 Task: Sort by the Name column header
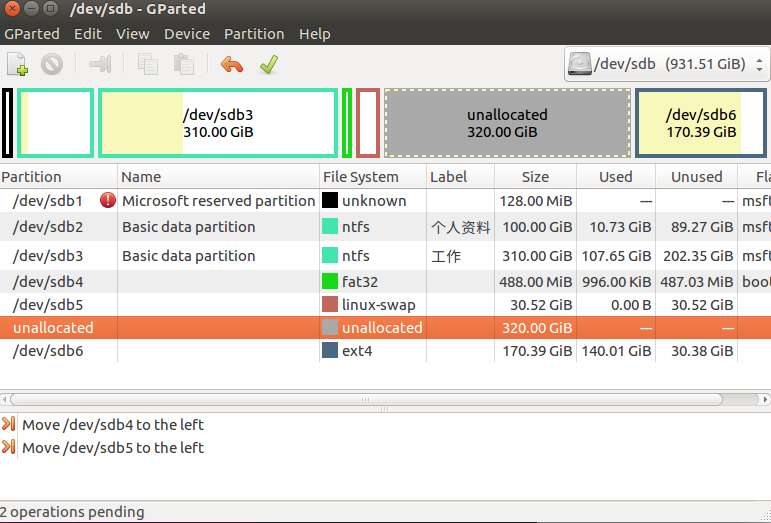(x=218, y=176)
